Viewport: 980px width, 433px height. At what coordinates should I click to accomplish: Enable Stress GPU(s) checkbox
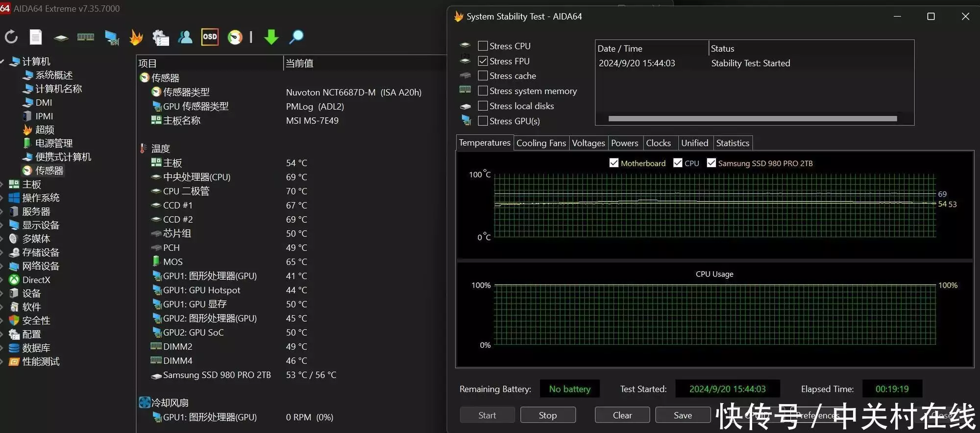coord(483,120)
